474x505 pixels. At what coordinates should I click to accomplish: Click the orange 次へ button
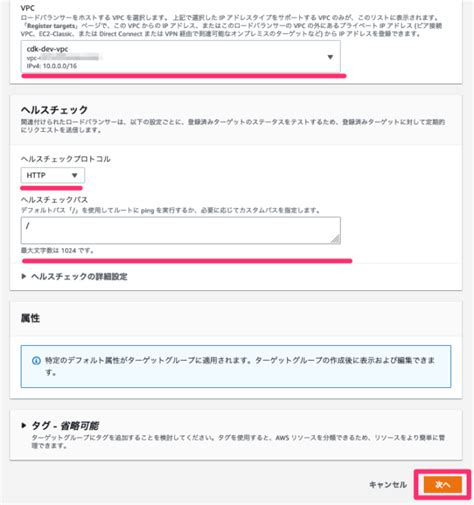[x=443, y=485]
